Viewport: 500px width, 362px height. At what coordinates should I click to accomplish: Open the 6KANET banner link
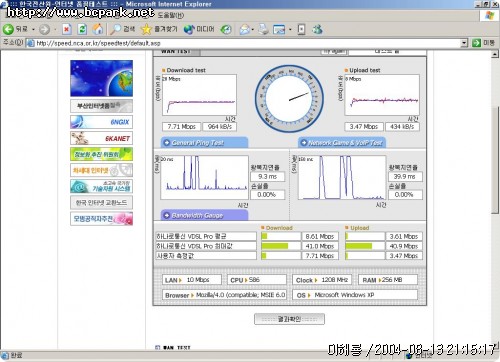[101, 138]
